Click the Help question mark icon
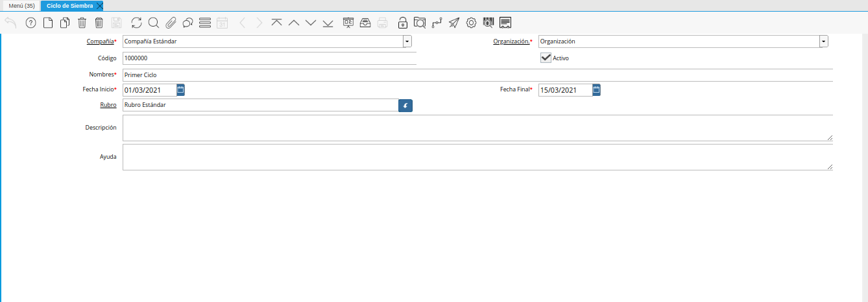This screenshot has height=302, width=868. point(30,23)
